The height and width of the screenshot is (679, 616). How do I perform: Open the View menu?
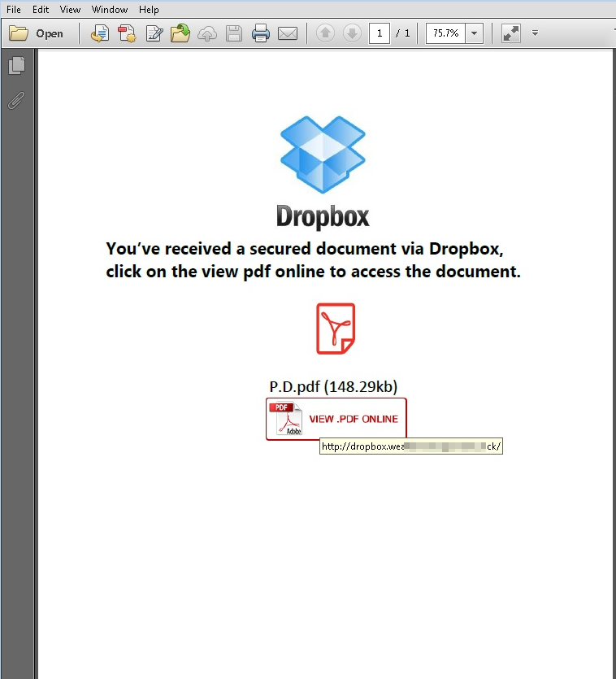point(70,10)
